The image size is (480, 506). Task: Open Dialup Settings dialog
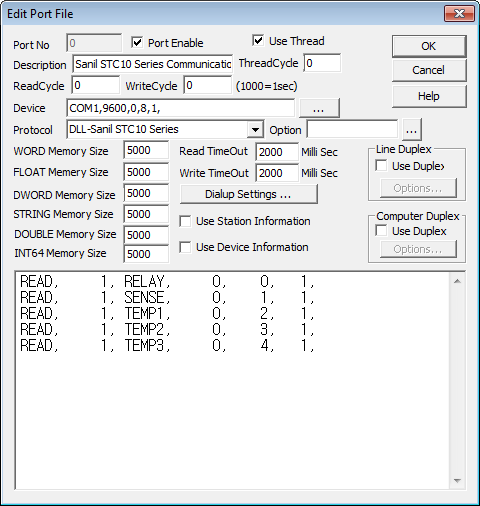248,194
